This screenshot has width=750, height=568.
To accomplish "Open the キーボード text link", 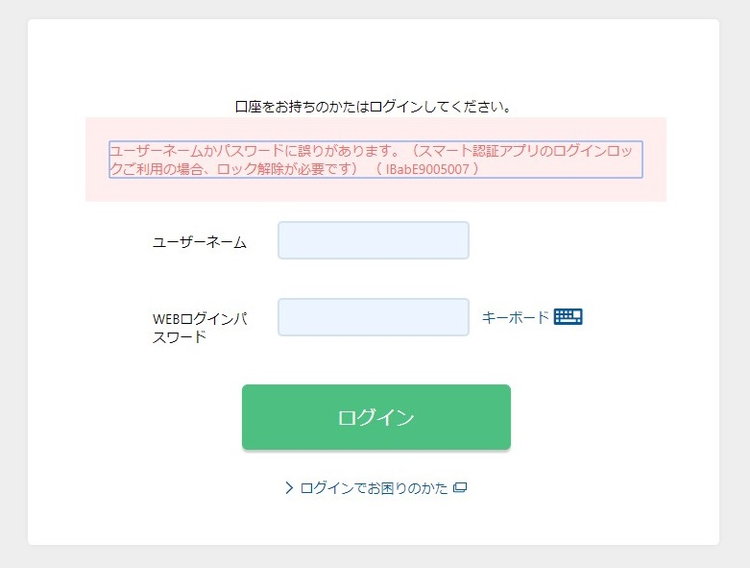I will click(x=515, y=317).
